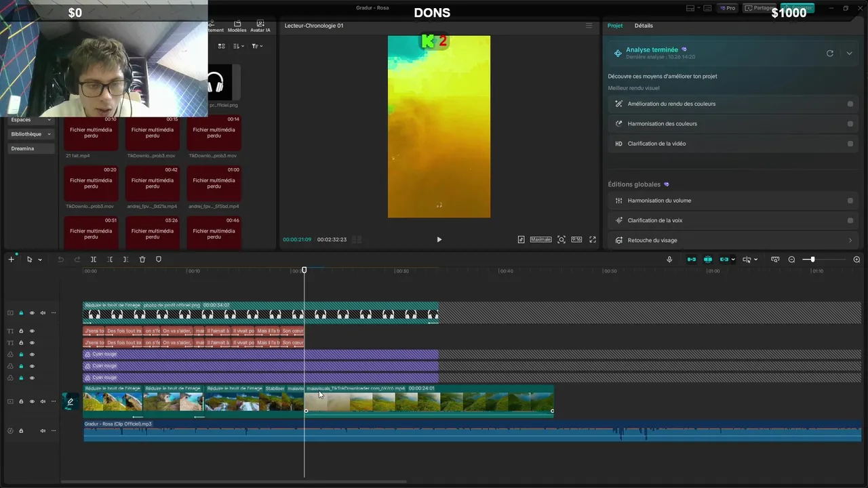The width and height of the screenshot is (868, 488).
Task: Zoom out the timeline
Action: pos(791,260)
